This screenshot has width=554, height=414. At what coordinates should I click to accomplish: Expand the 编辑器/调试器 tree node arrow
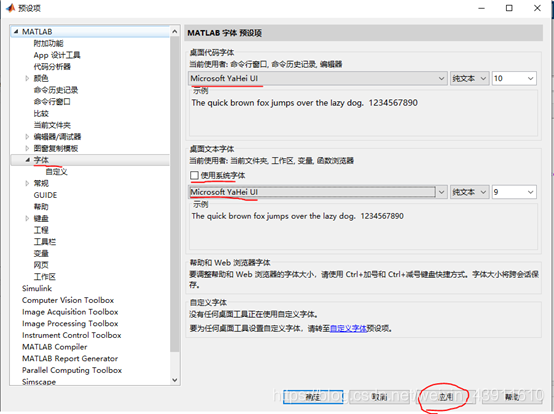pyautogui.click(x=27, y=136)
